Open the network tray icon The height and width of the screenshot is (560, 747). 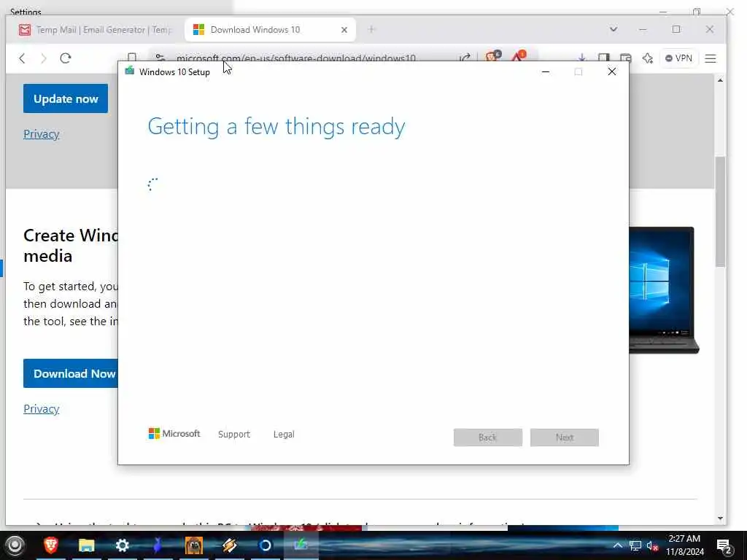635,545
